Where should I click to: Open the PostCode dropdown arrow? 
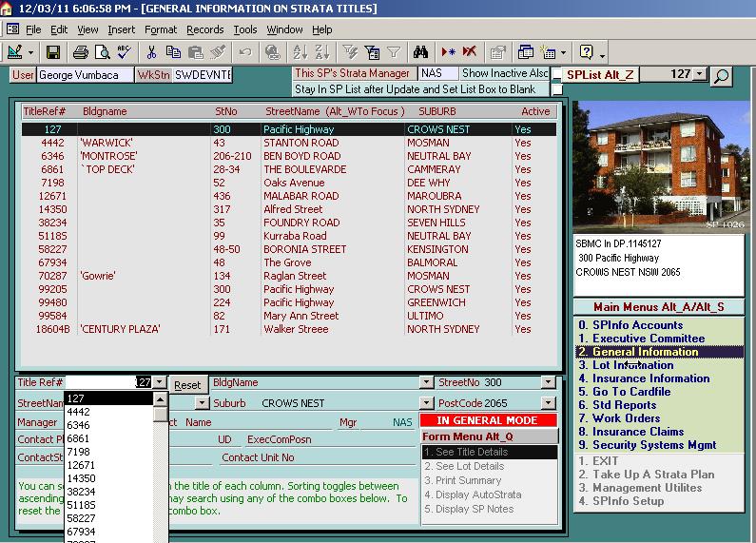548,403
